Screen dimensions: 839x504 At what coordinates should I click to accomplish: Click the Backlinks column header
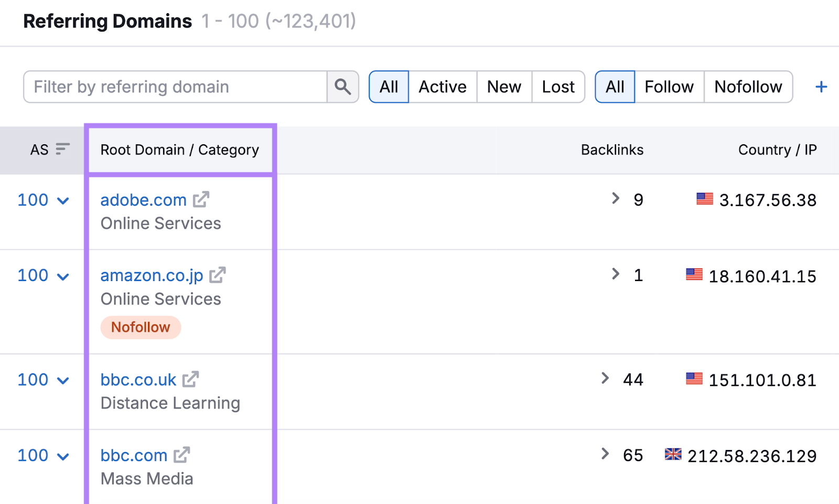(612, 150)
